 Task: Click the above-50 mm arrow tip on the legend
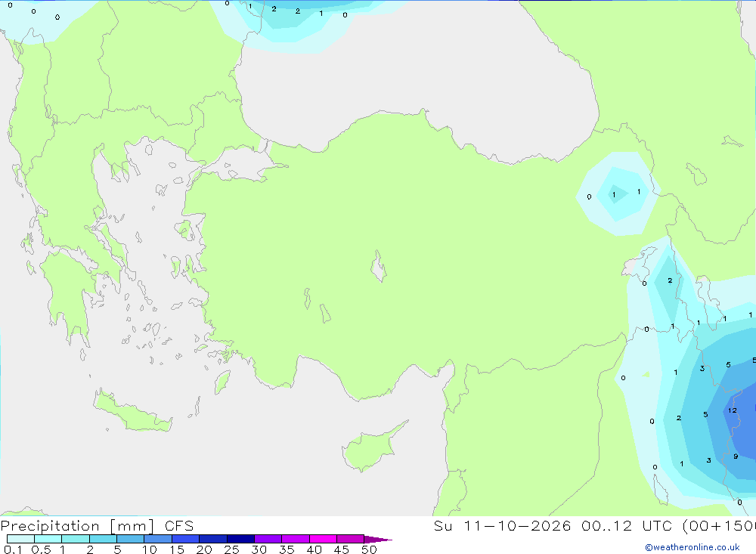378,540
